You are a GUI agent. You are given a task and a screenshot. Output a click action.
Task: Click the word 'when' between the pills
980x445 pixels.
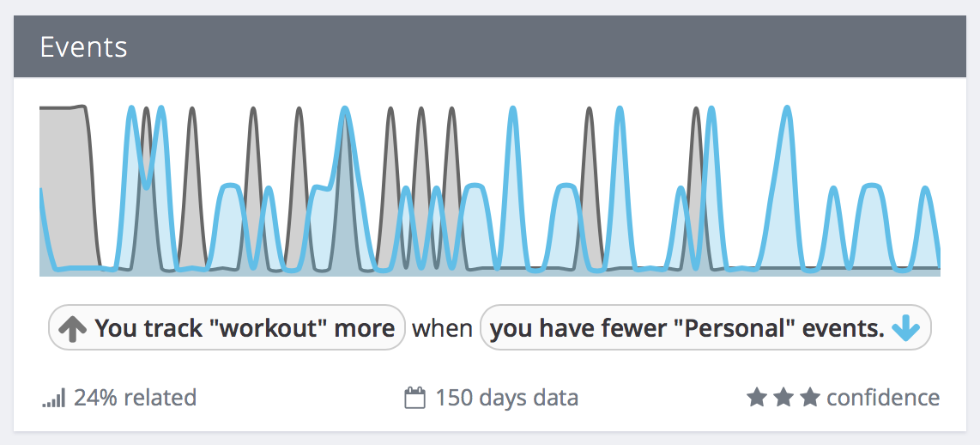(443, 328)
